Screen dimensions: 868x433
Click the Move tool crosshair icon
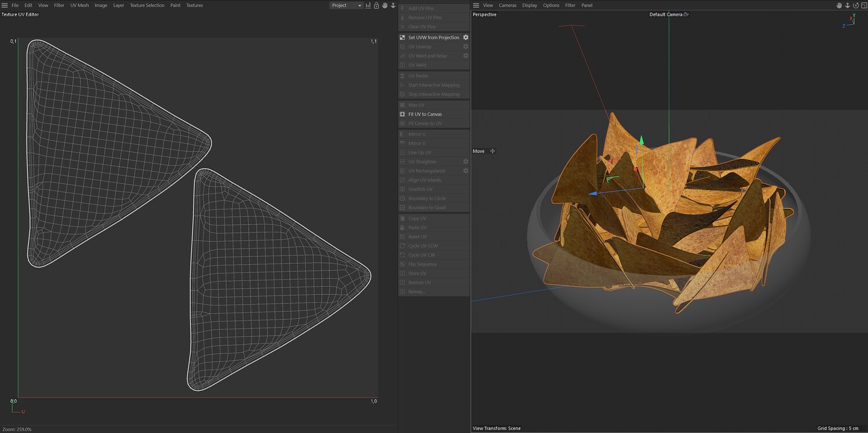click(492, 151)
